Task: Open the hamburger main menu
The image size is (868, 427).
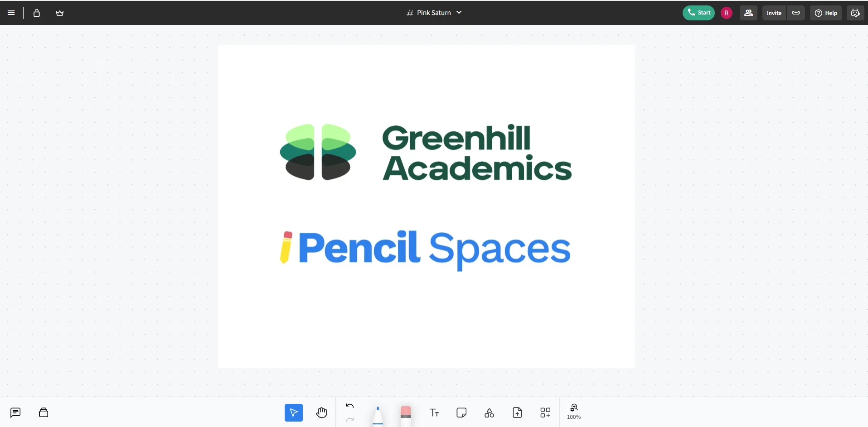Action: (x=11, y=13)
